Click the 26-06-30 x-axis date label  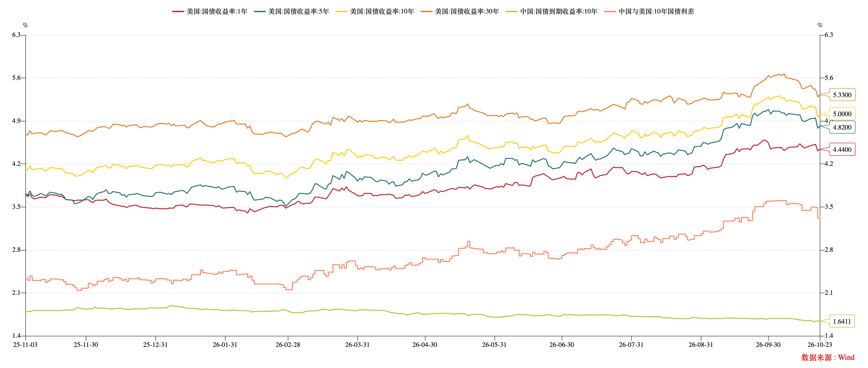562,345
